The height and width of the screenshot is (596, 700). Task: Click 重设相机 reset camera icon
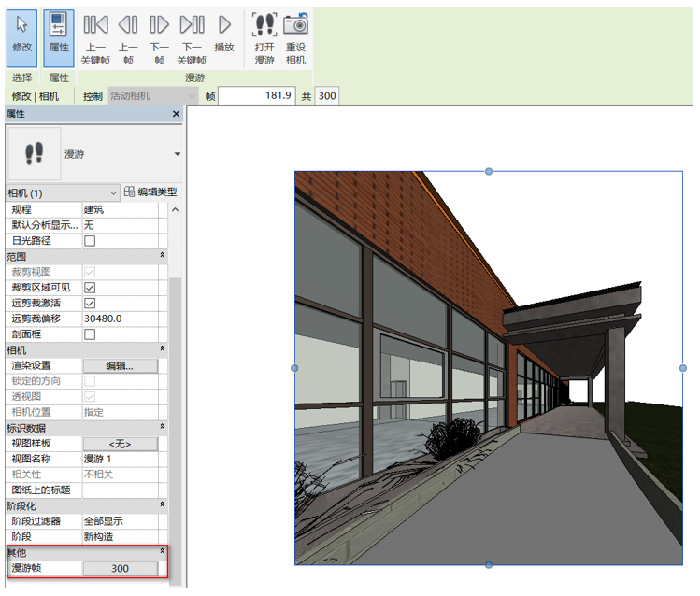[x=295, y=34]
